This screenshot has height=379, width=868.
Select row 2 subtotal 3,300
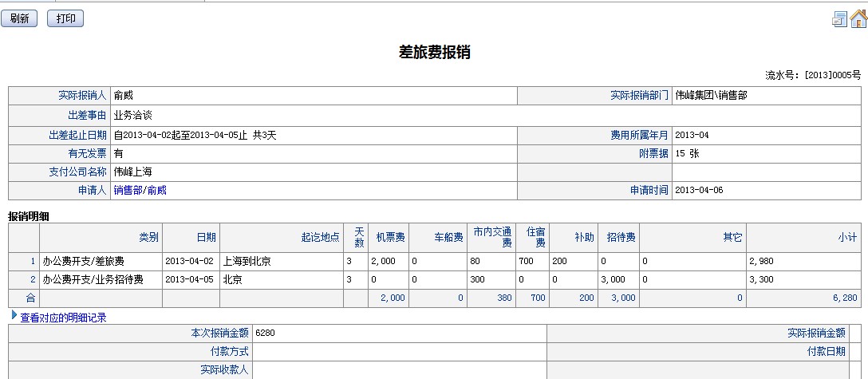pos(761,280)
